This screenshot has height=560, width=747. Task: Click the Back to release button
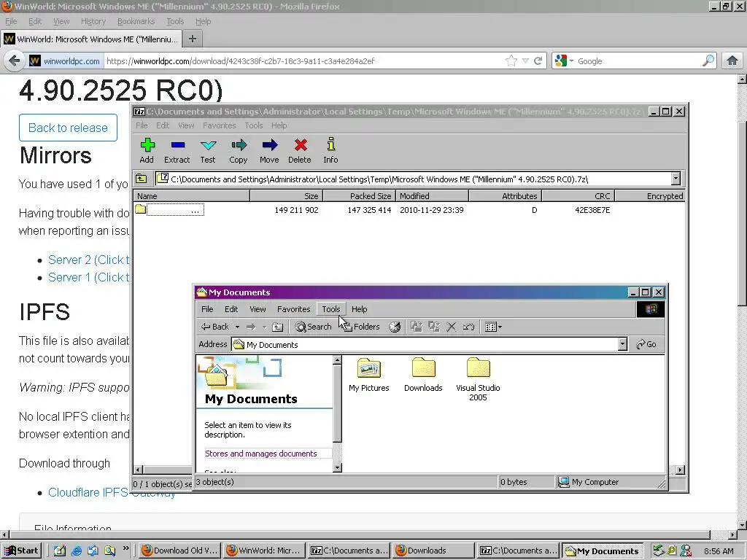pos(68,128)
